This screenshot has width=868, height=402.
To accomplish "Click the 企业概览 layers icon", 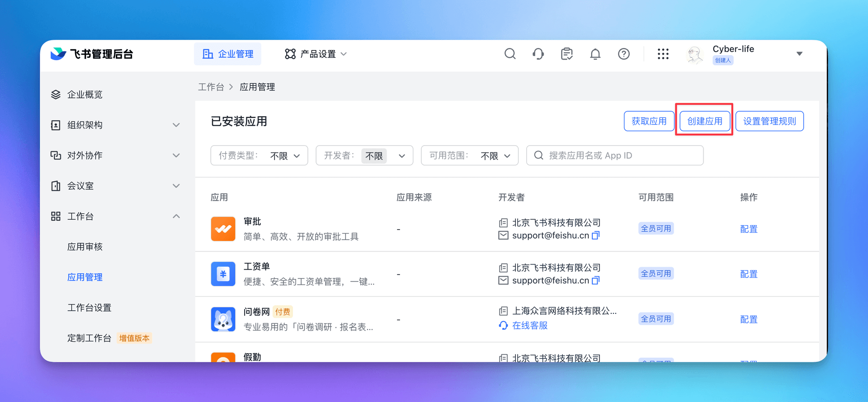I will pos(56,95).
